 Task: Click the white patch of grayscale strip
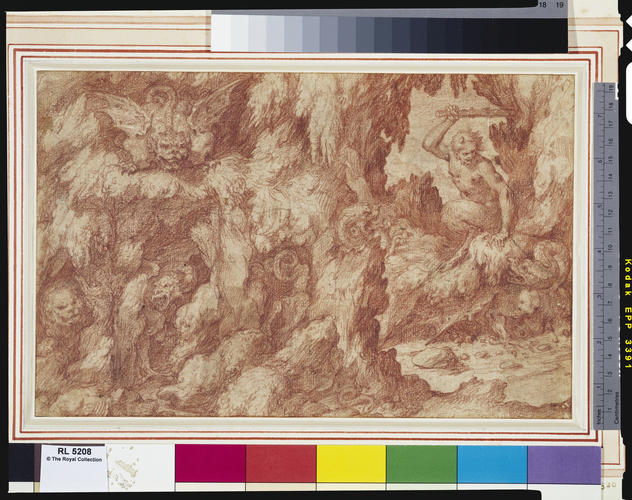tap(221, 32)
